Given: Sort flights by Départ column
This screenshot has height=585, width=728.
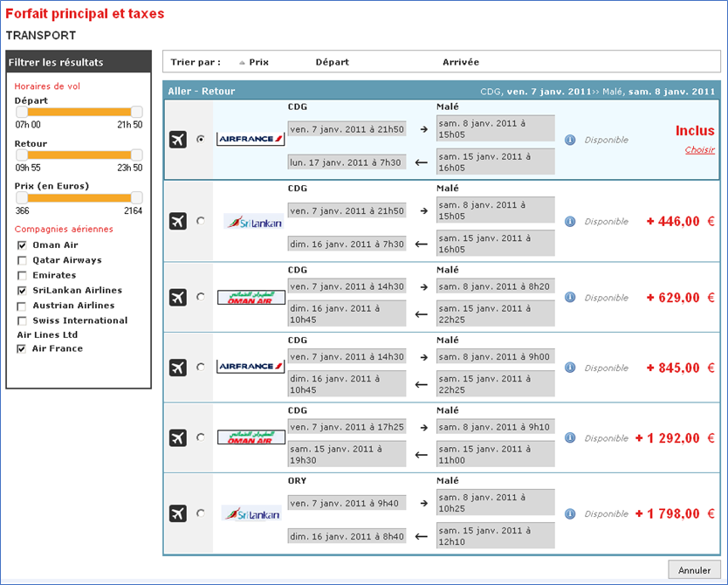Looking at the screenshot, I should click(x=332, y=63).
